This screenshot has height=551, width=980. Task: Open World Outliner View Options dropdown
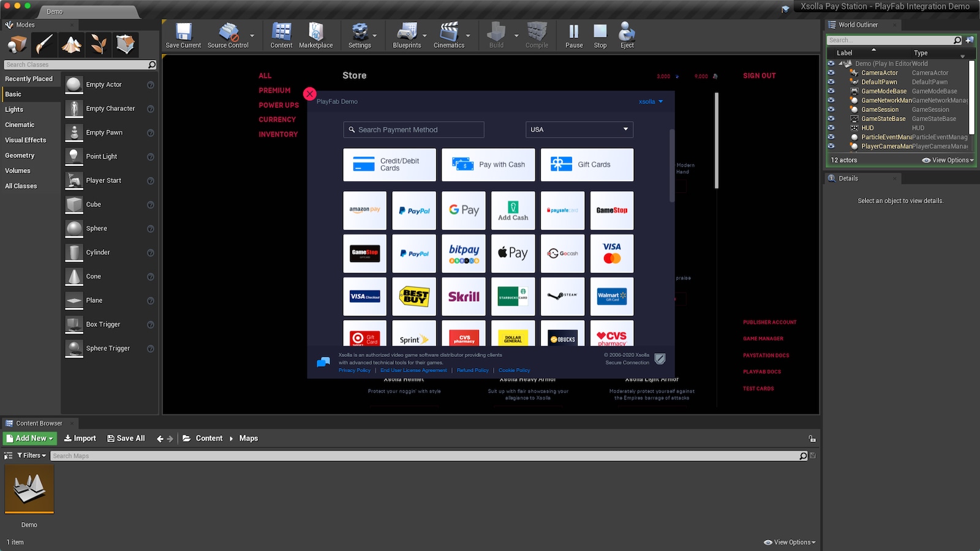click(948, 160)
